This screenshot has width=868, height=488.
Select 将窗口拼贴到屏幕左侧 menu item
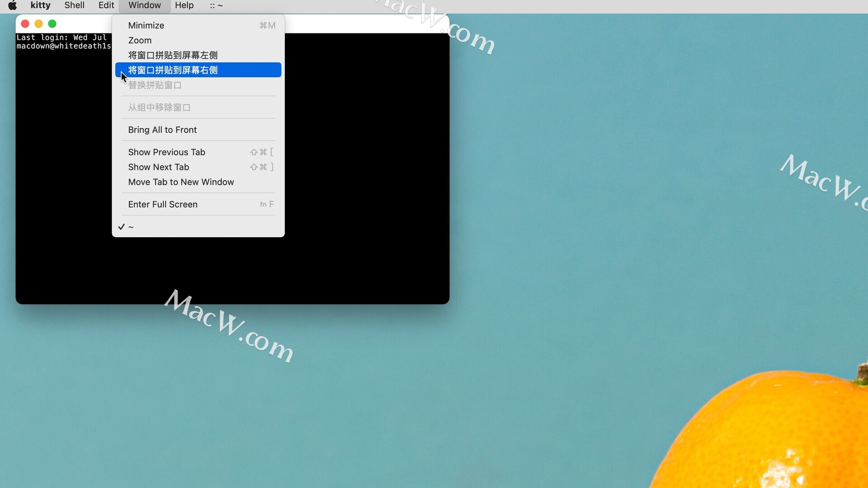click(198, 55)
